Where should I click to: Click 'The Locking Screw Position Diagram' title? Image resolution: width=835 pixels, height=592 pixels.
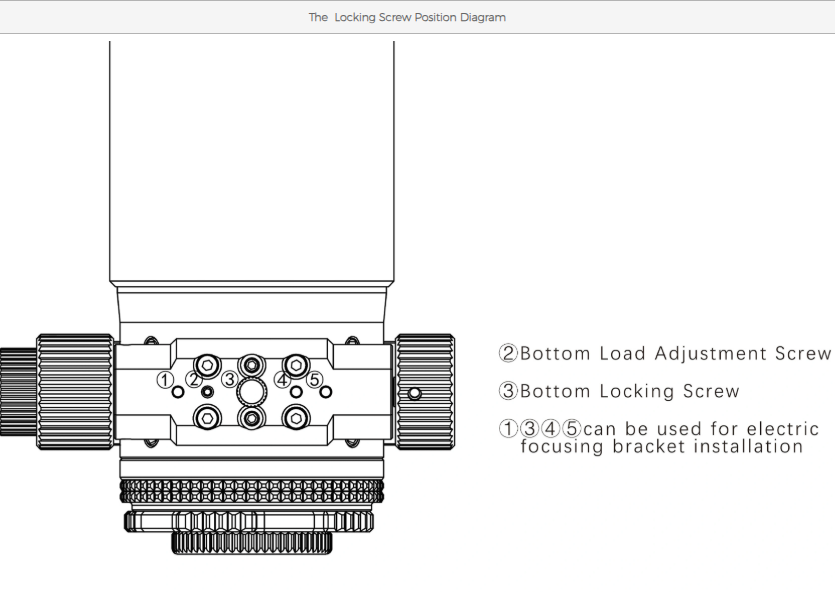pos(407,17)
